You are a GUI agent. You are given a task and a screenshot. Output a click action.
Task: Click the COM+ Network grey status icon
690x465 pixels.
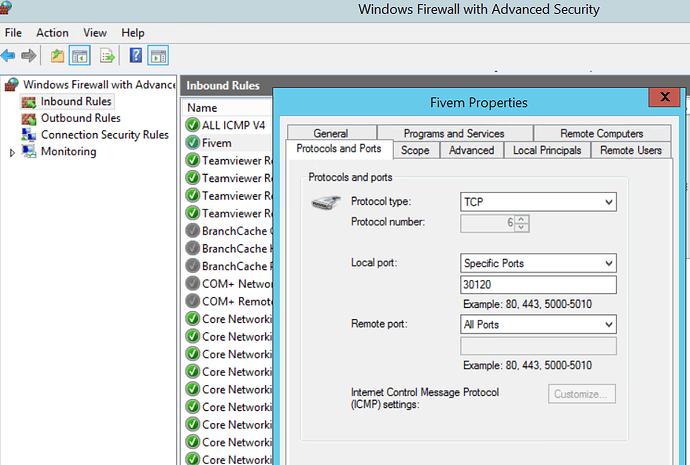pyautogui.click(x=192, y=283)
